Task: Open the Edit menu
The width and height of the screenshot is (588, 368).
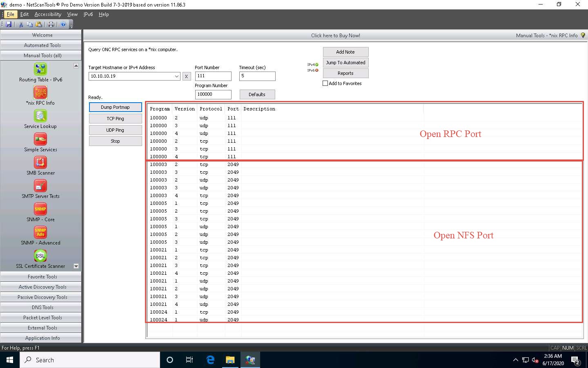Action: tap(24, 14)
